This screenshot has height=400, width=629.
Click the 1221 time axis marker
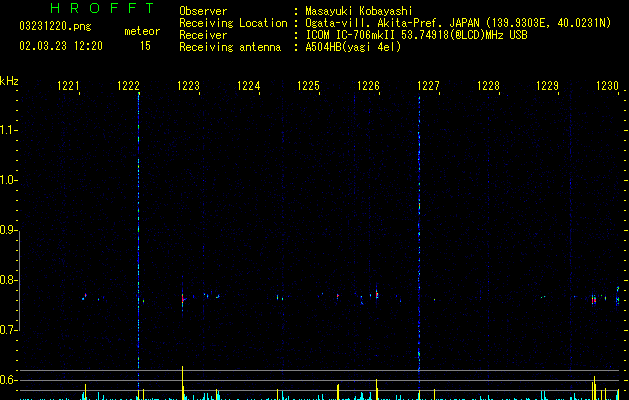[68, 85]
